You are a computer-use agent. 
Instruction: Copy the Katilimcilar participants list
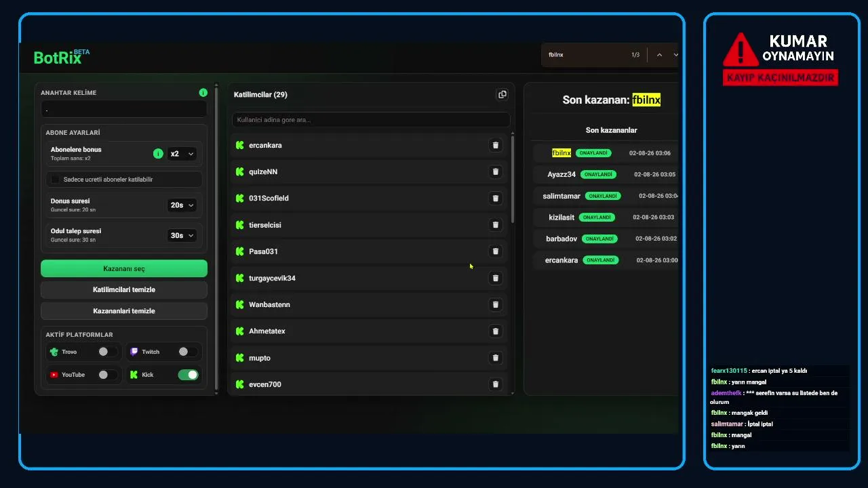pos(502,94)
